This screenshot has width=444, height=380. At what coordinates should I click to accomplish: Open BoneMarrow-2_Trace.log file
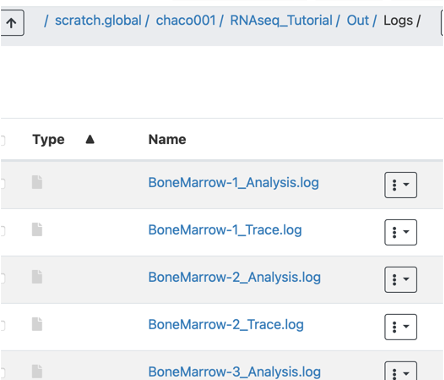pyautogui.click(x=226, y=325)
